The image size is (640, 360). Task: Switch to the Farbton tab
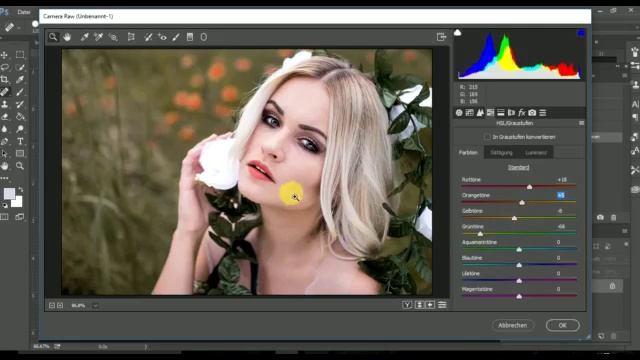[468, 153]
